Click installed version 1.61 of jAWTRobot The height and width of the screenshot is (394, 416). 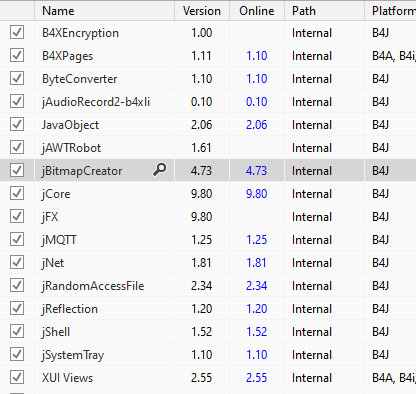click(x=202, y=148)
